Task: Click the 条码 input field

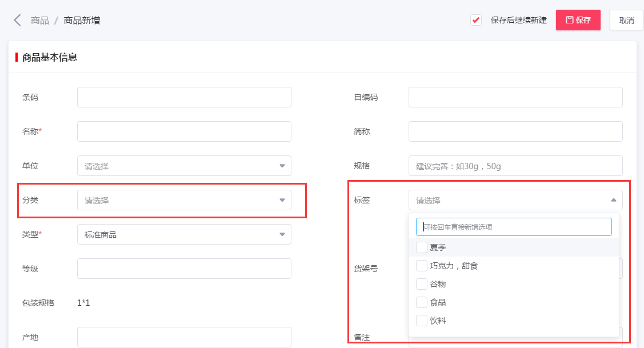Action: [184, 97]
